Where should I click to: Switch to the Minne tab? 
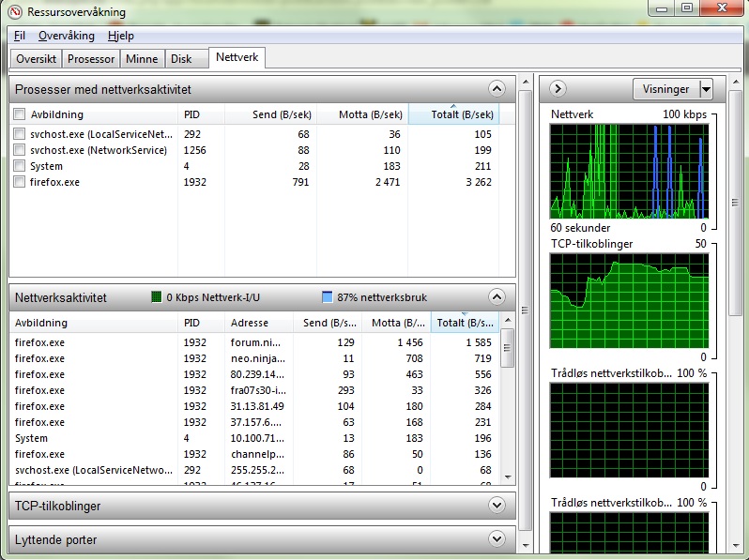[x=142, y=59]
